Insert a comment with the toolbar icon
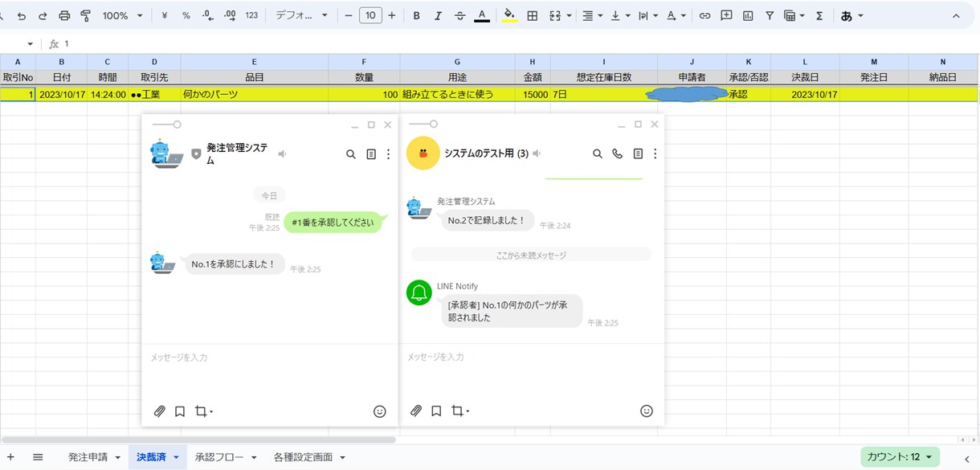 pyautogui.click(x=726, y=16)
